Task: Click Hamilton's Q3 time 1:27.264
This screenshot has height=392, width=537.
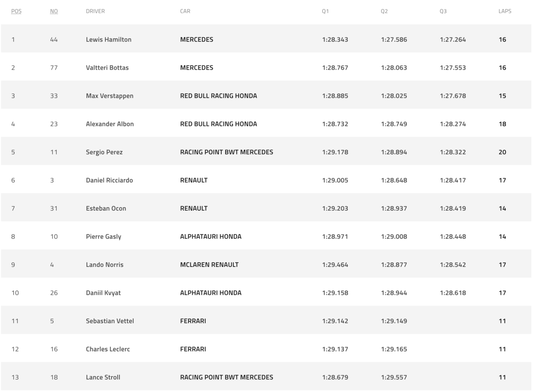Action: coord(453,39)
